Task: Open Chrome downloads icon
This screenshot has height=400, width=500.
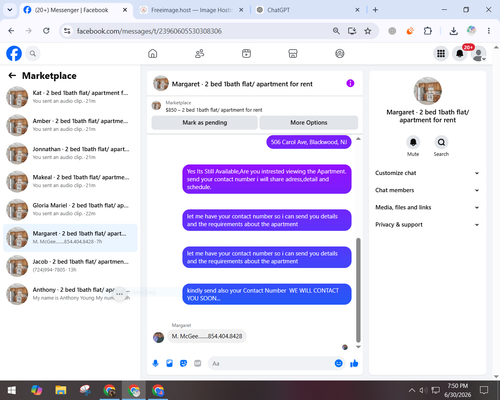Action: click(x=453, y=31)
